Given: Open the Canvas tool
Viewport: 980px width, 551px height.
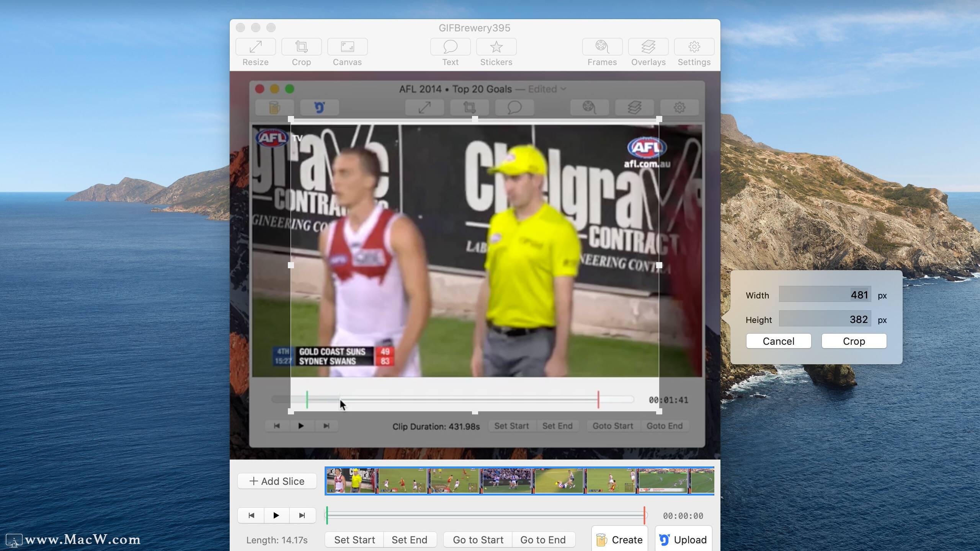Looking at the screenshot, I should pos(347,47).
